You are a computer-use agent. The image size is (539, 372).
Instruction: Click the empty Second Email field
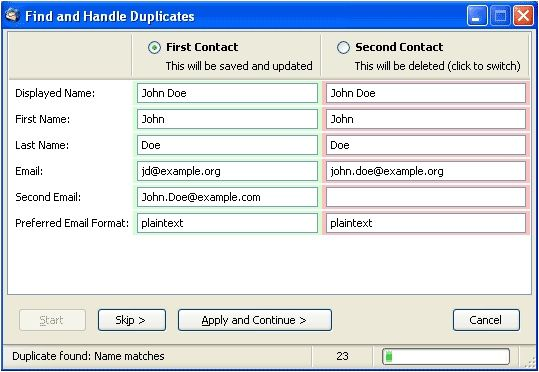click(426, 197)
